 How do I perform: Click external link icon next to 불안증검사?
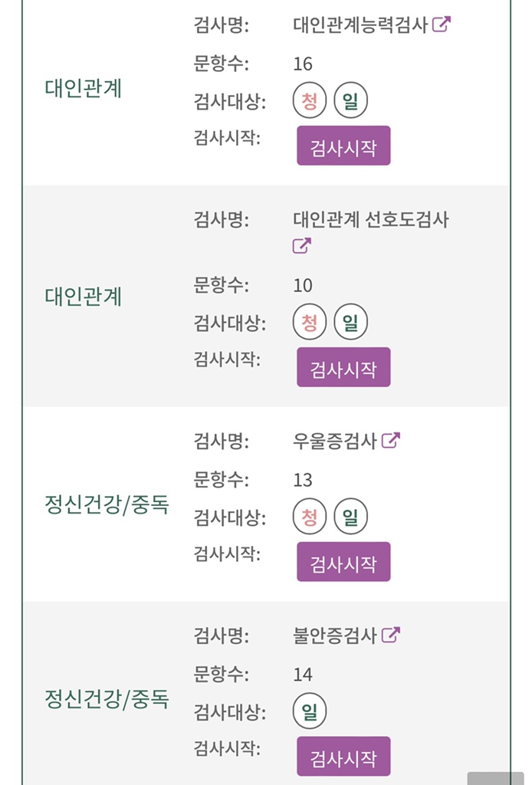click(391, 636)
